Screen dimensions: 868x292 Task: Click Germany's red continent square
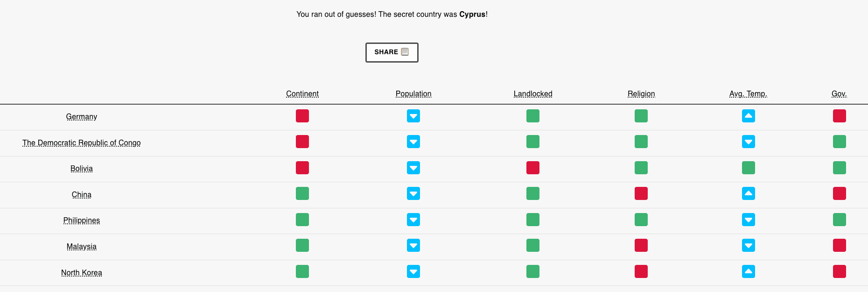point(302,116)
